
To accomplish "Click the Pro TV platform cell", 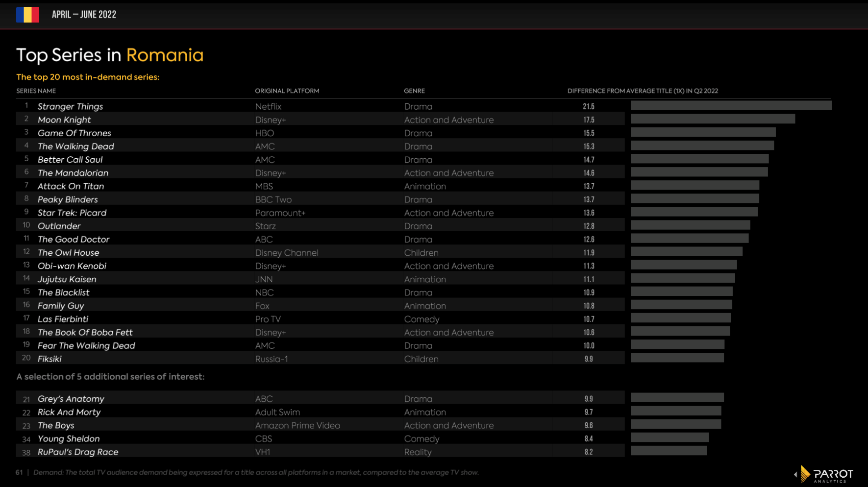I will [268, 319].
